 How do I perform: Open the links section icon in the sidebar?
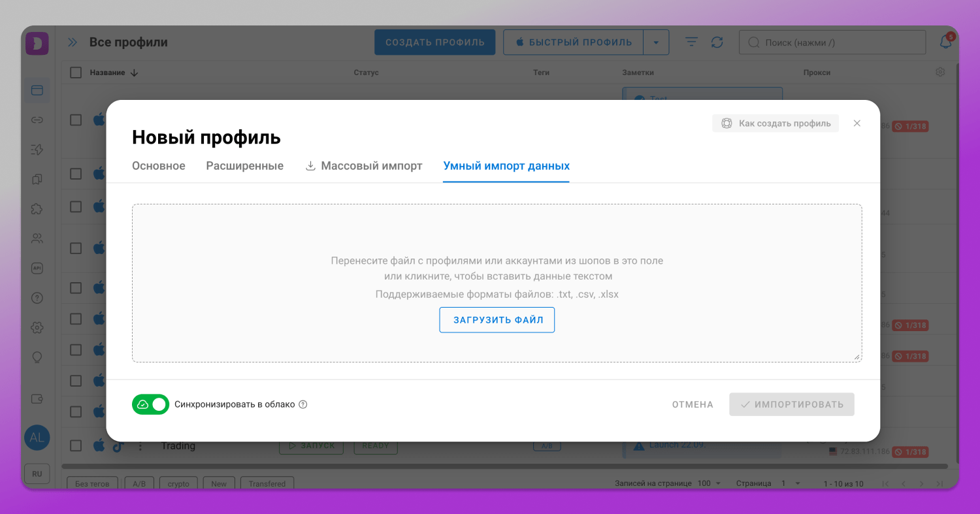(37, 120)
